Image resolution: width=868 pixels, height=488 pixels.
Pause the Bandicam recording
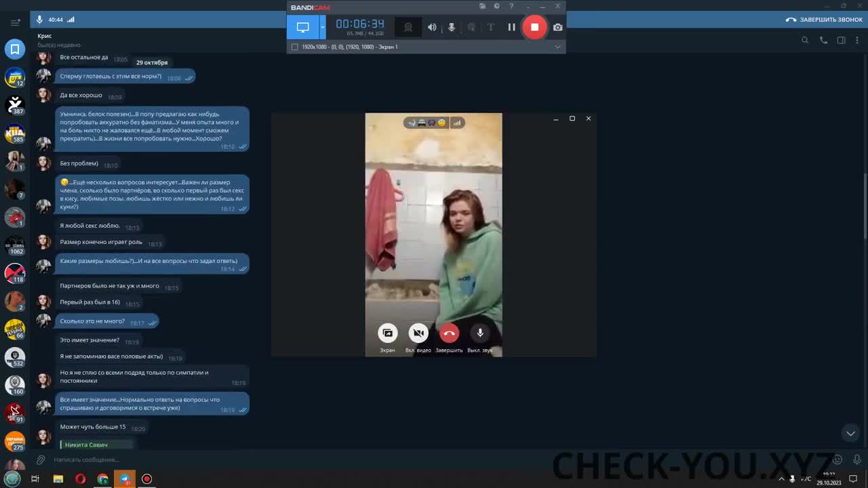coord(512,27)
